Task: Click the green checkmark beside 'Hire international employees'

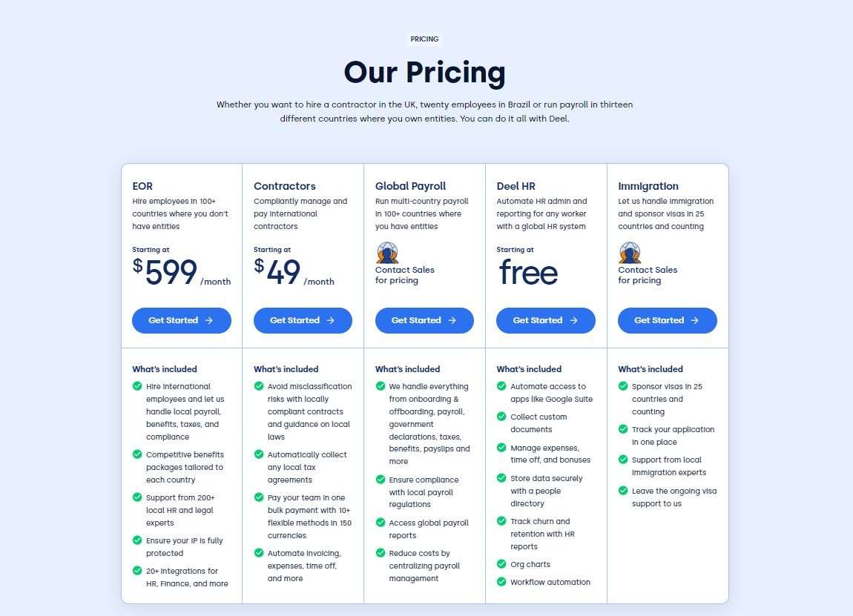Action: (137, 386)
